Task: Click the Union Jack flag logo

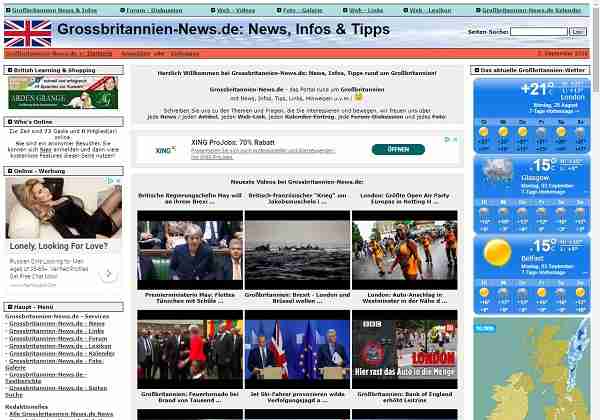Action: (x=28, y=33)
